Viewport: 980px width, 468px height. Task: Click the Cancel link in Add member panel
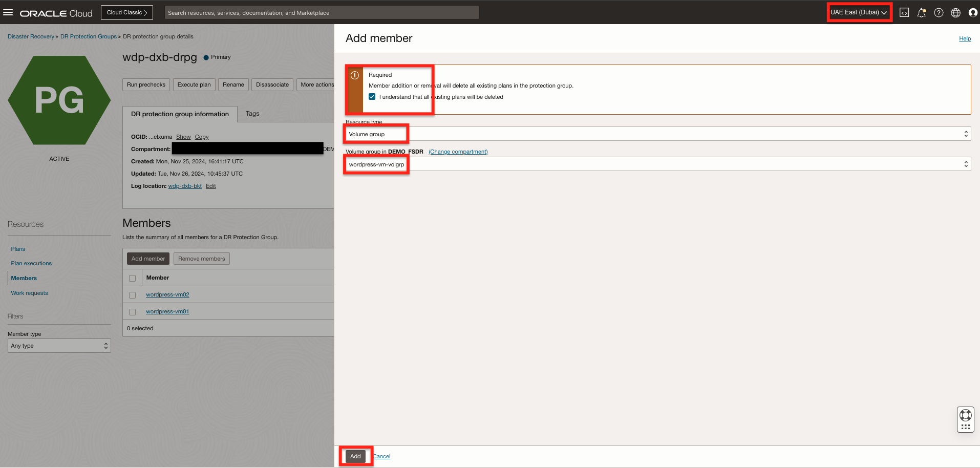(381, 456)
